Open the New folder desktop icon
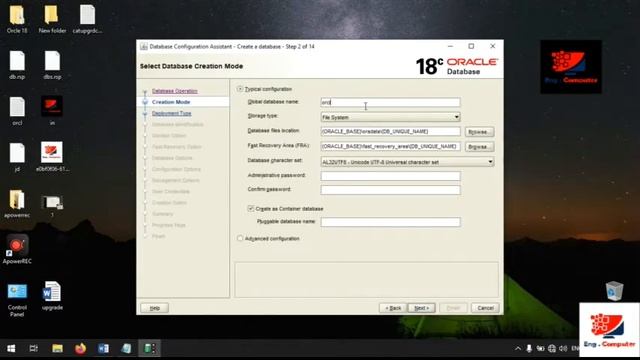The height and width of the screenshot is (360, 640). coord(52,15)
